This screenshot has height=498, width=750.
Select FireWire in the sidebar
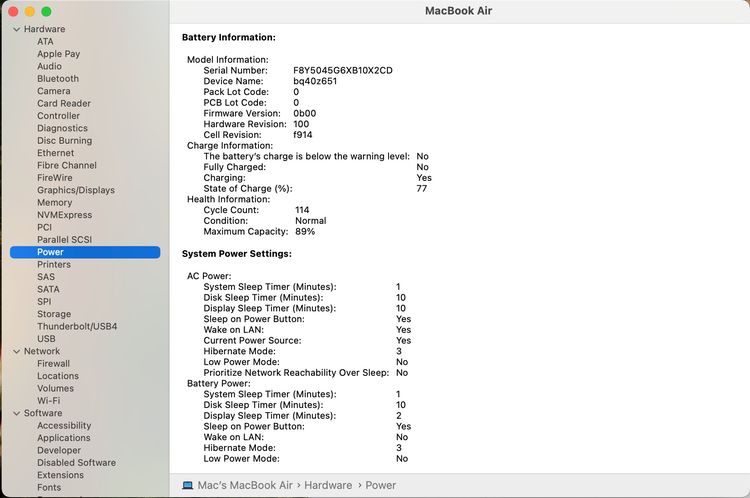[x=55, y=178]
